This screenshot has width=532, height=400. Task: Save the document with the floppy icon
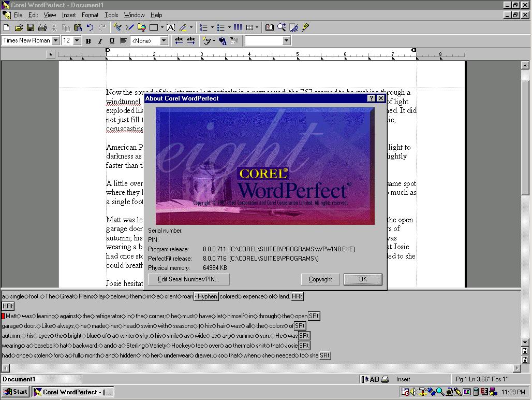pos(31,27)
